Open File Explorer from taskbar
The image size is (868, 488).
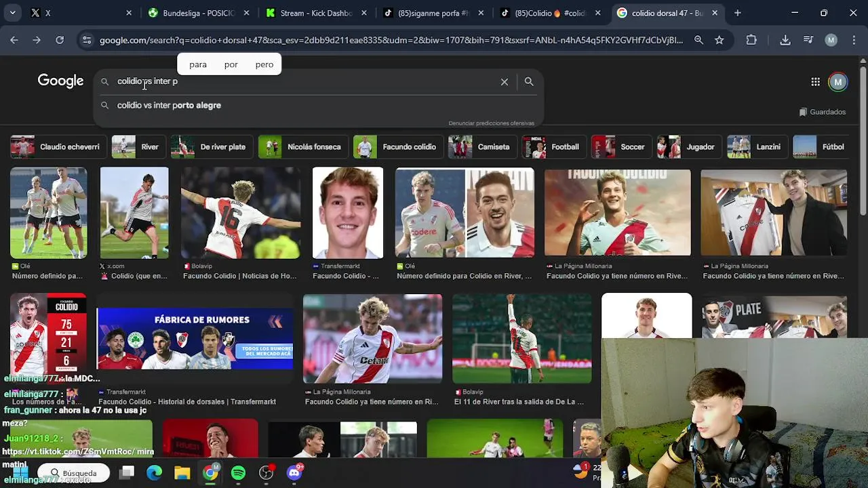point(182,472)
